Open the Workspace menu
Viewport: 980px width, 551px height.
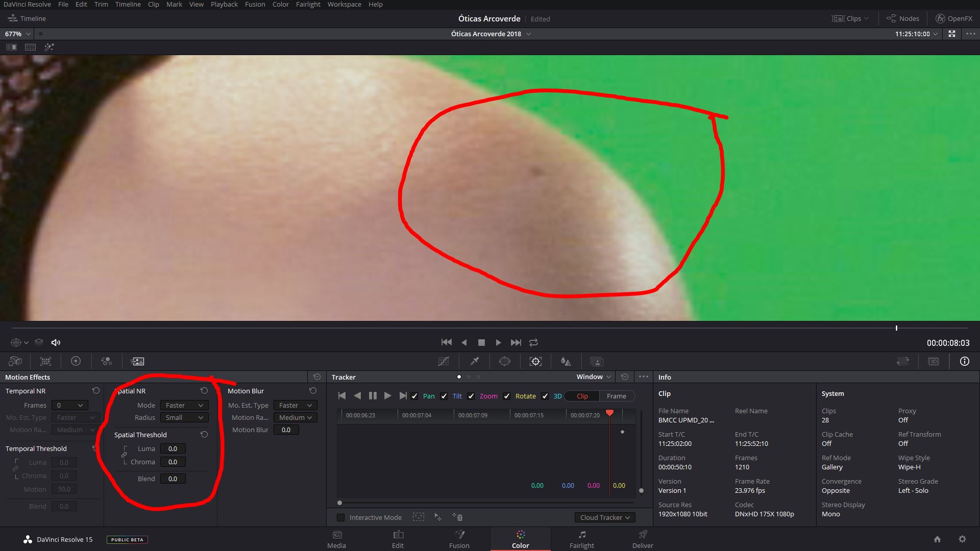pos(344,4)
